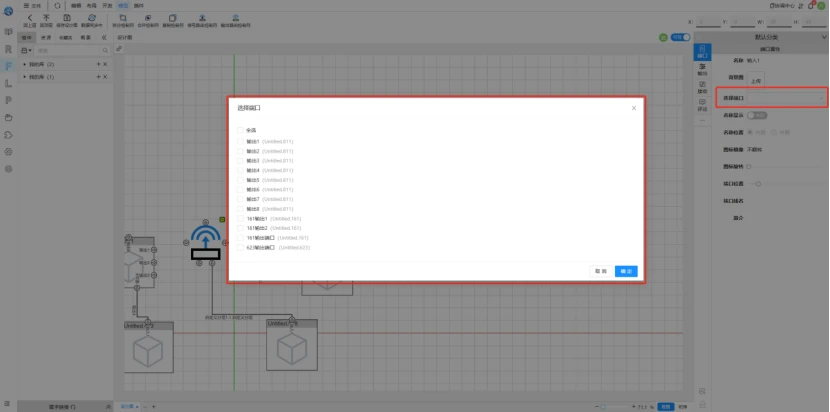Click the 上传 upload button
The image size is (830, 412).
coord(756,80)
